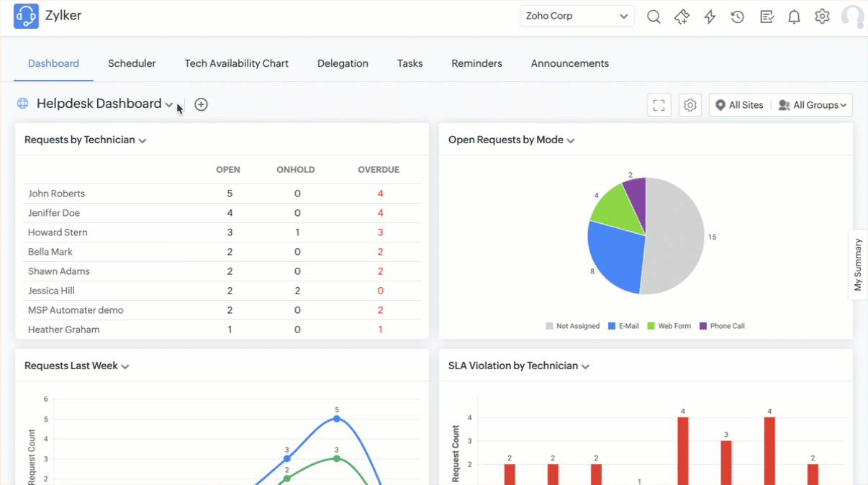This screenshot has width=868, height=485.
Task: Toggle E-Mail legend entry in pie chart
Action: [623, 326]
